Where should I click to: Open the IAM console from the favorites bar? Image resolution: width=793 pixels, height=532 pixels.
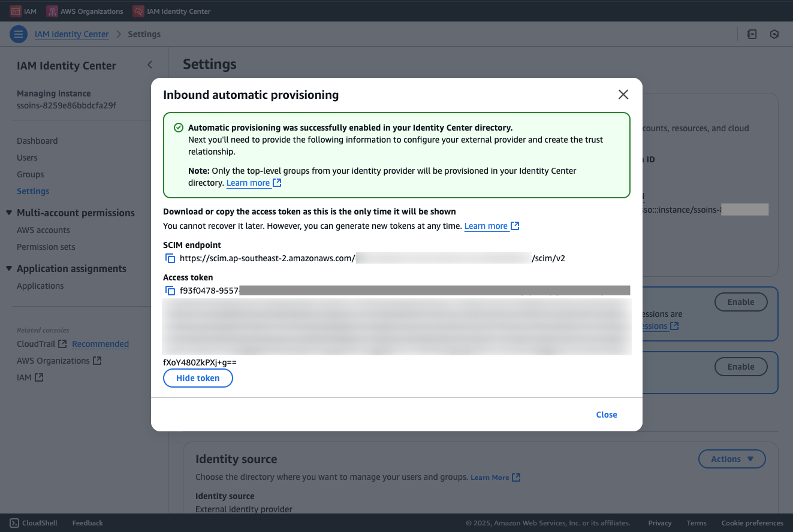pos(23,11)
